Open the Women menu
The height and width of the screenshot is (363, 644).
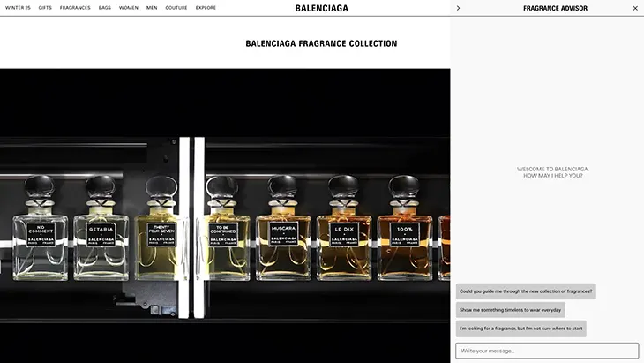coord(129,8)
